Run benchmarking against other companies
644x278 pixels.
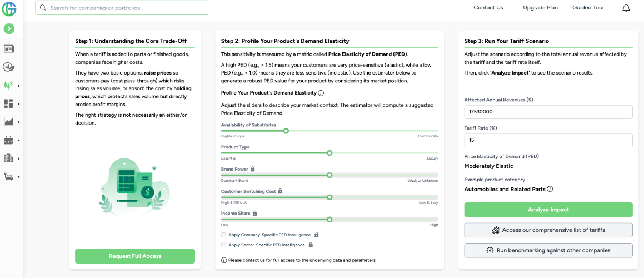tap(548, 250)
